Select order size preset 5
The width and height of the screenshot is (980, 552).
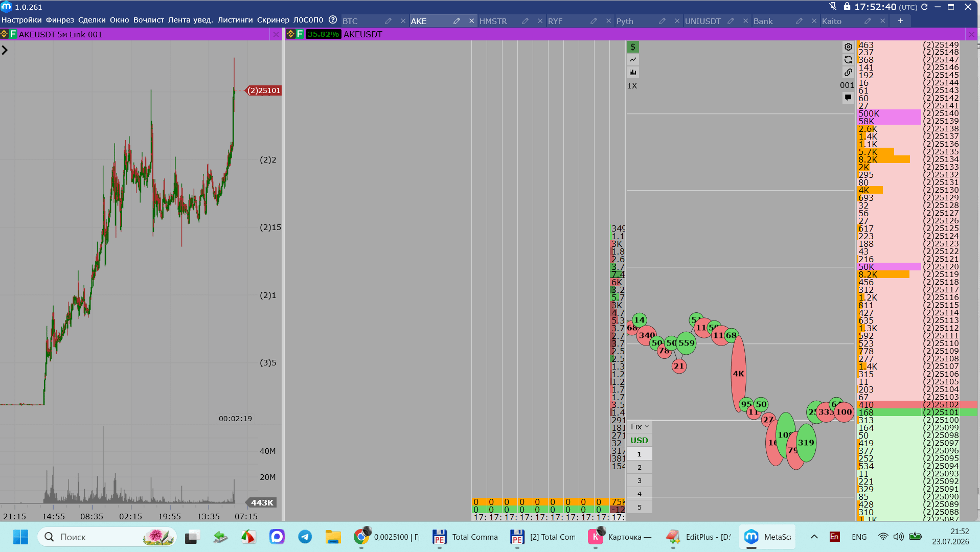(x=639, y=507)
